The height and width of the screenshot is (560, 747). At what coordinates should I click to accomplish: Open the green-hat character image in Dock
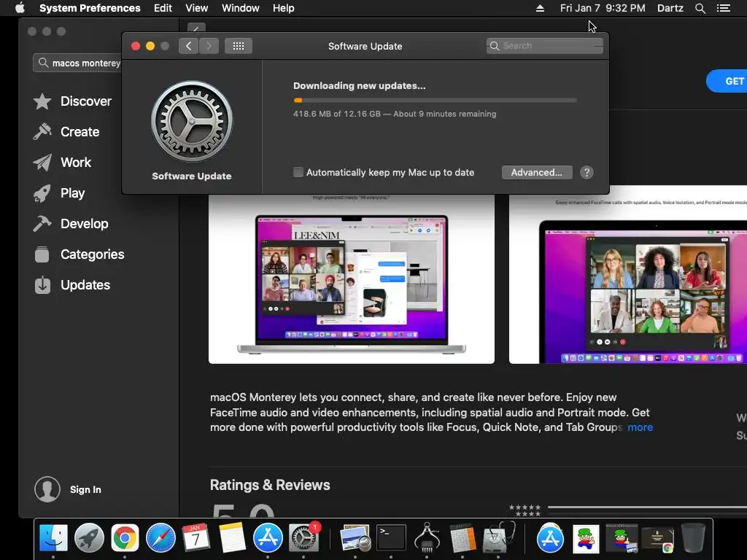(x=586, y=539)
